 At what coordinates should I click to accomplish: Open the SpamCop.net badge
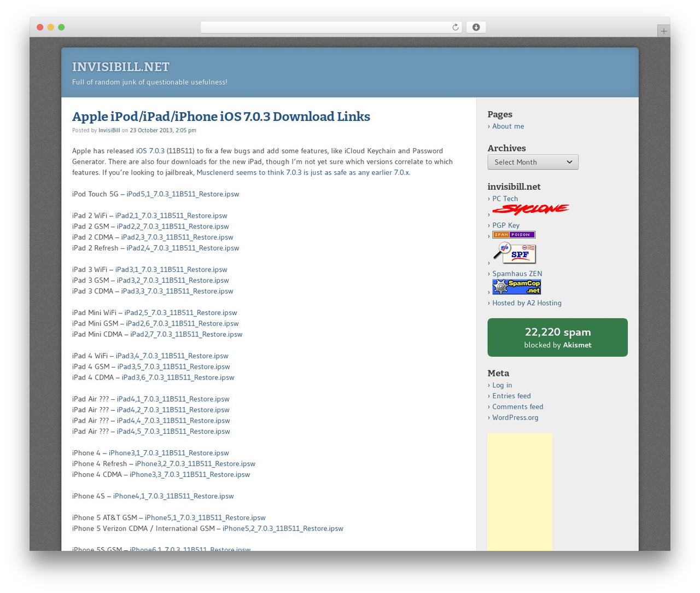coord(516,287)
